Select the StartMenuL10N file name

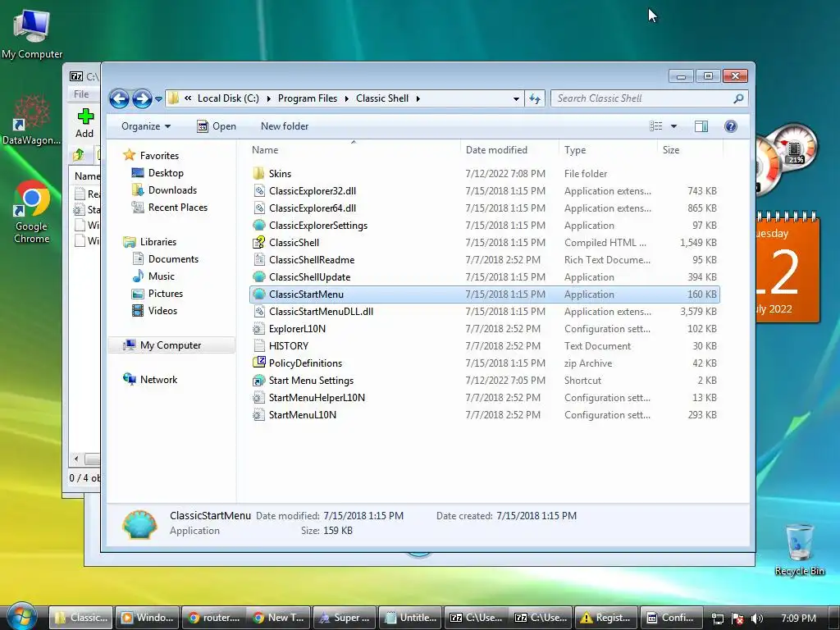[x=303, y=414]
